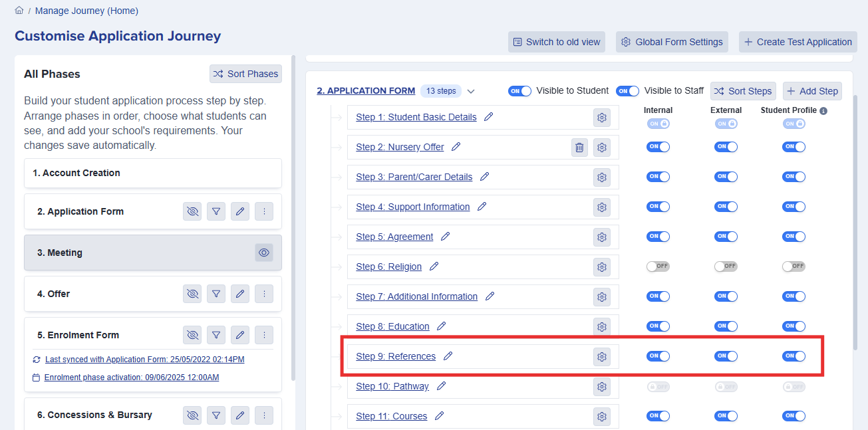Select the 1. Account Creation phase

coord(152,173)
